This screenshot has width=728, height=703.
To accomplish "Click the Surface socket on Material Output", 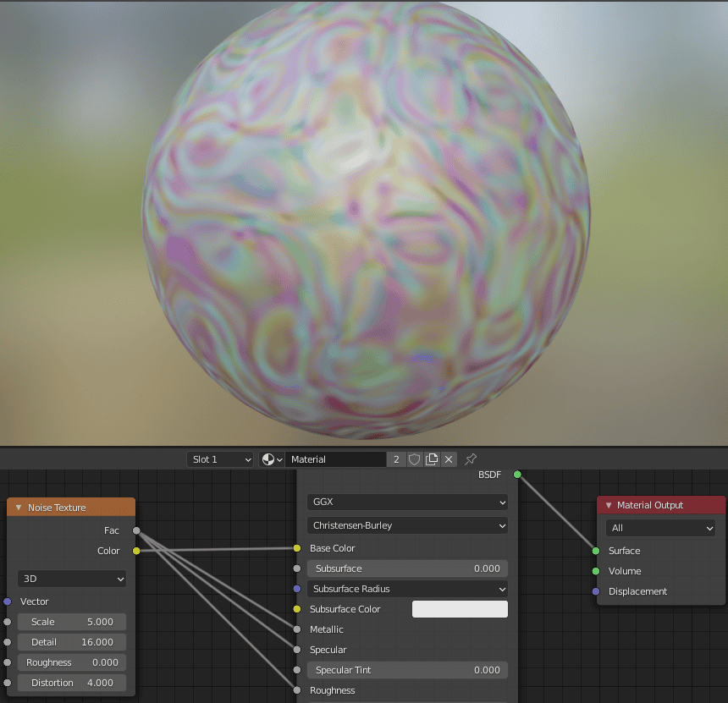I will click(596, 551).
